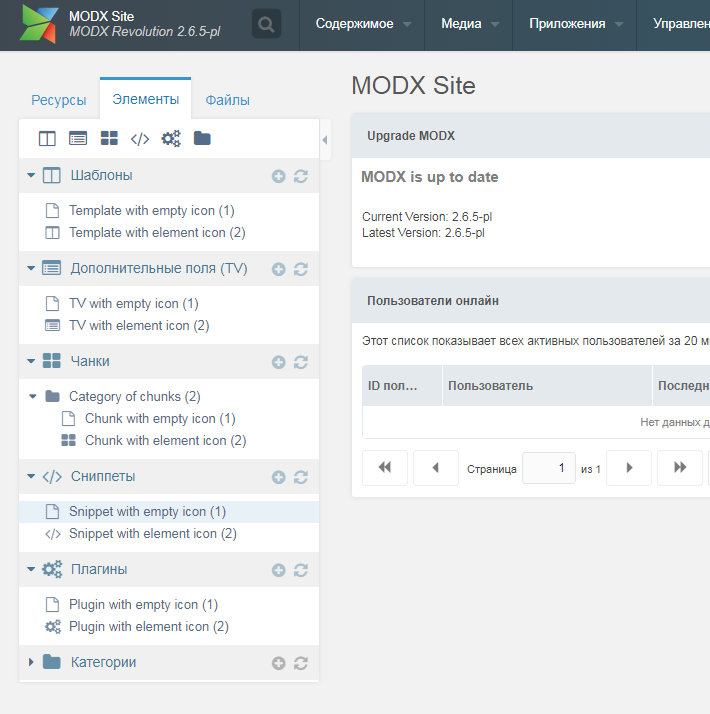Viewport: 710px width, 714px height.
Task: Collapse the Сниппеты tree node
Action: pyautogui.click(x=31, y=476)
